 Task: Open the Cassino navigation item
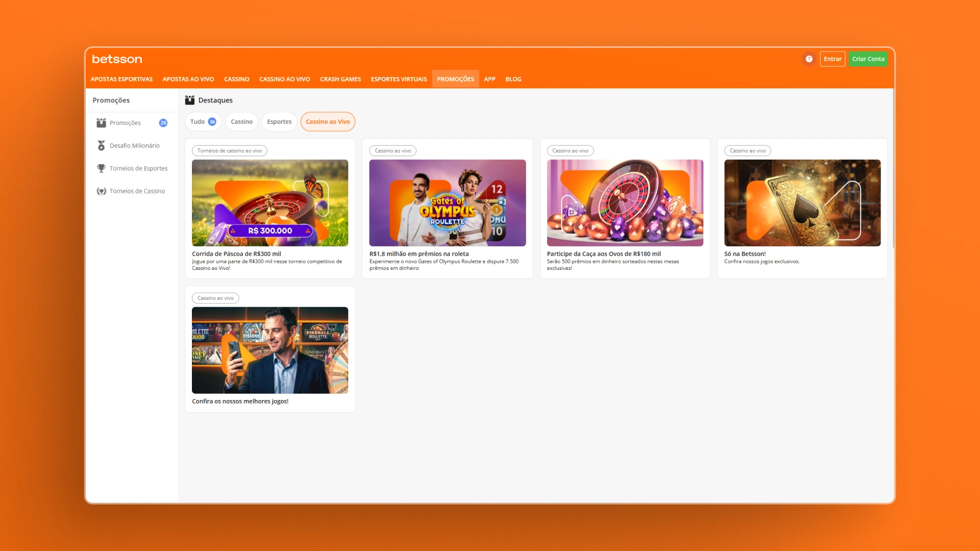tap(237, 79)
